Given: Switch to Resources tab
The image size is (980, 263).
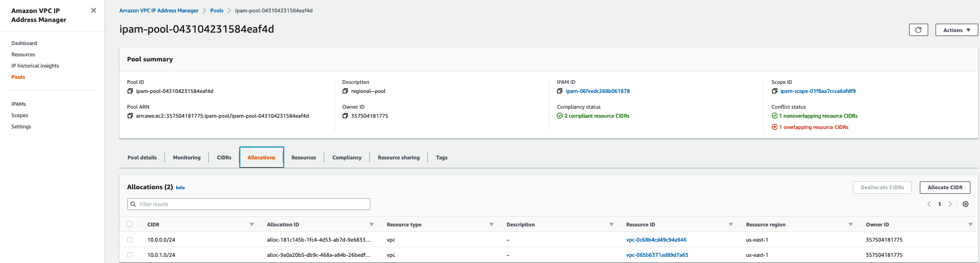Looking at the screenshot, I should [304, 158].
